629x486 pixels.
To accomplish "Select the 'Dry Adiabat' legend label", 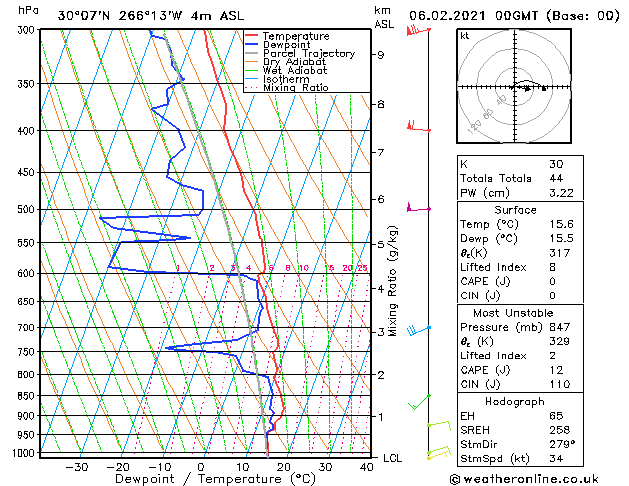I will tap(294, 62).
